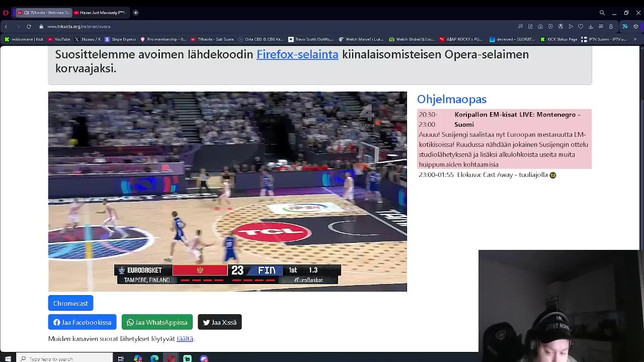Open the profile account icon
Screen dimensions: 644x362
click(x=611, y=26)
